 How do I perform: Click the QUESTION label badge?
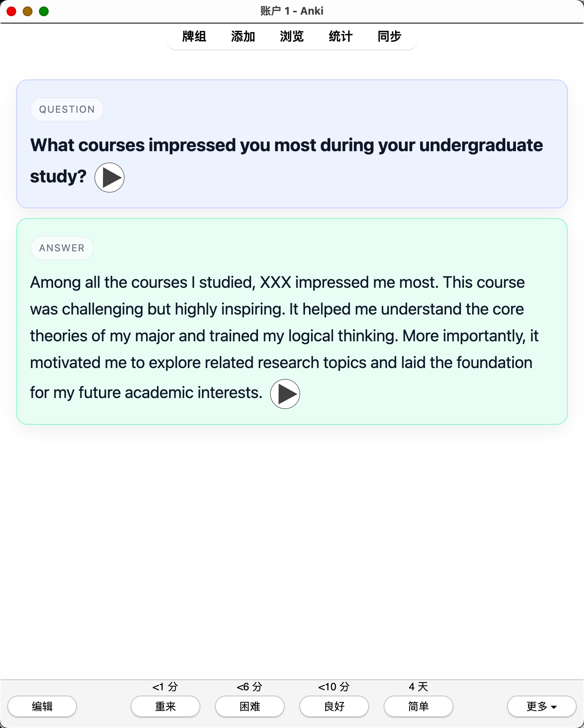coord(67,109)
